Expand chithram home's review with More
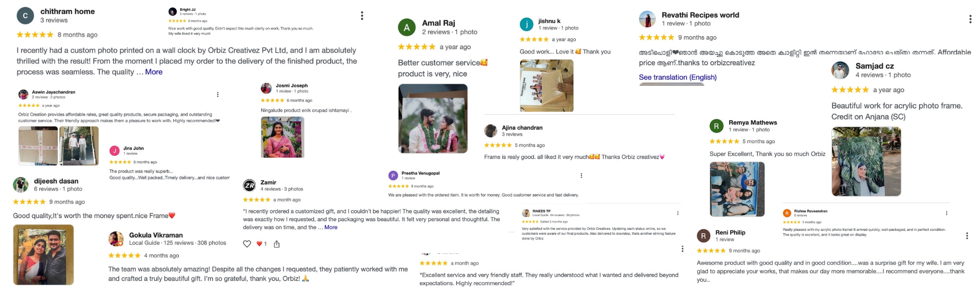980x294 pixels. pyautogui.click(x=154, y=72)
